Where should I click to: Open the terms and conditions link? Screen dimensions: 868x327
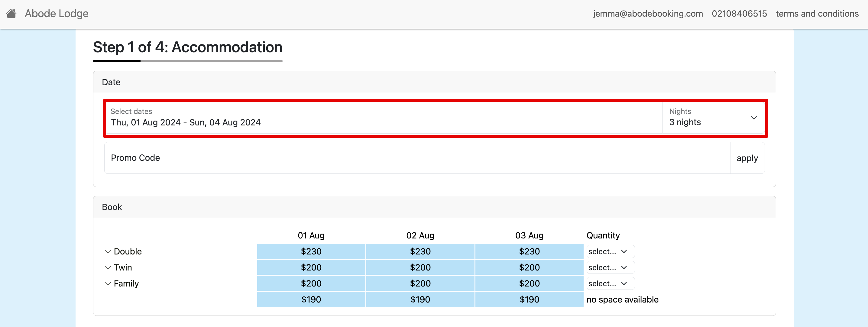click(x=817, y=14)
